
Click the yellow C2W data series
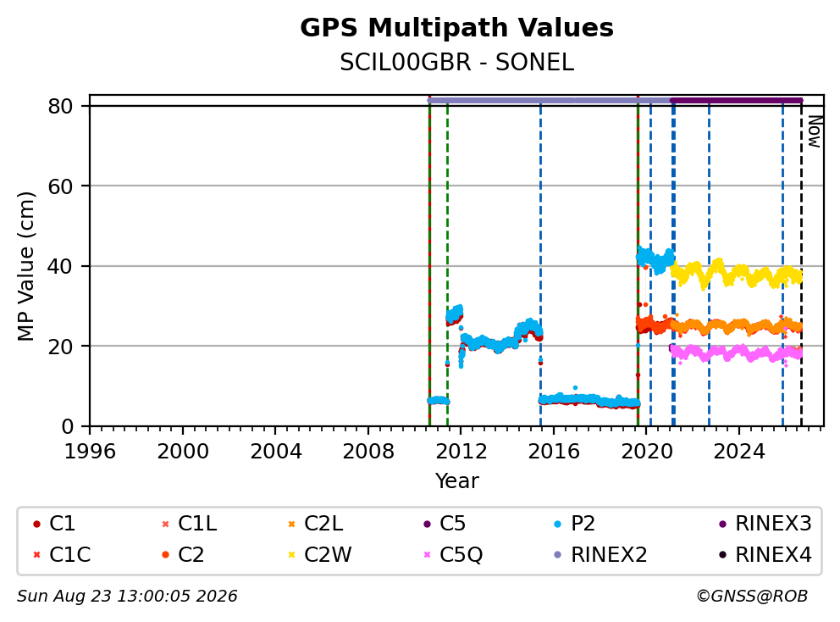[x=737, y=274]
